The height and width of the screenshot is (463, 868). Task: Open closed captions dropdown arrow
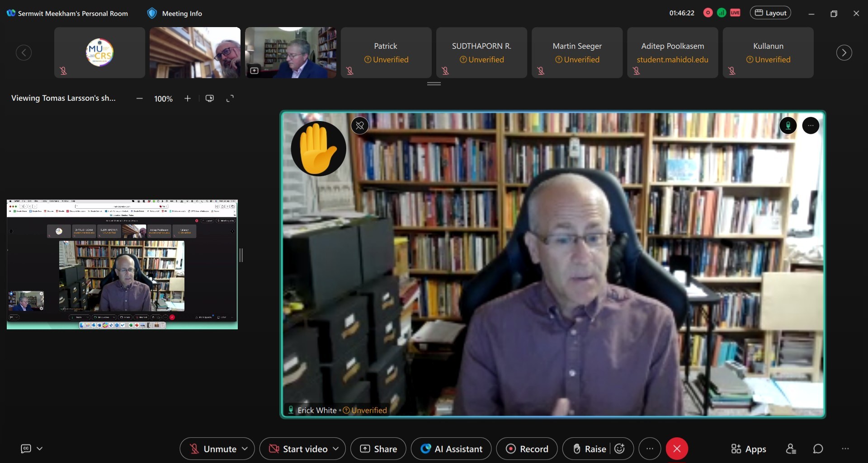pos(40,449)
